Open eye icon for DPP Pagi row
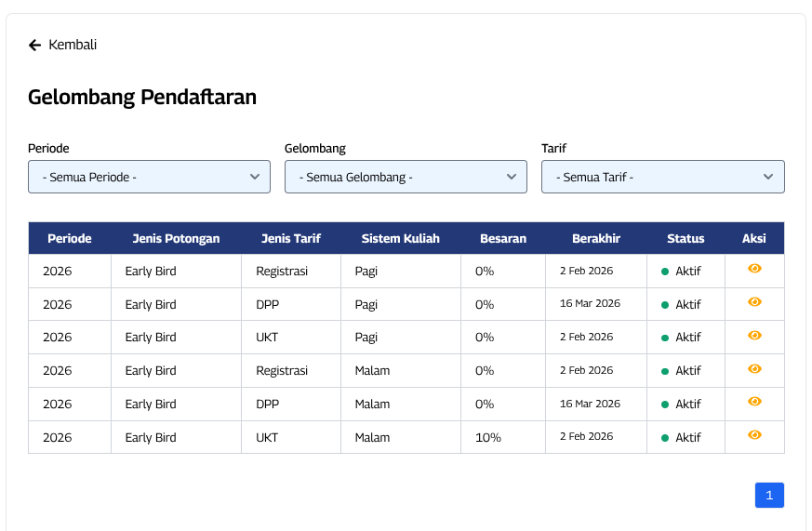 [754, 302]
